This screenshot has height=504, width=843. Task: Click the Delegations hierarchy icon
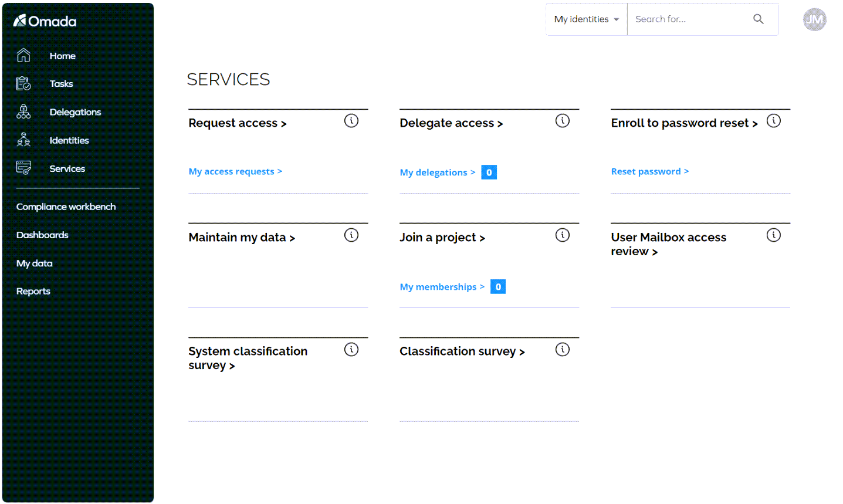tap(23, 111)
